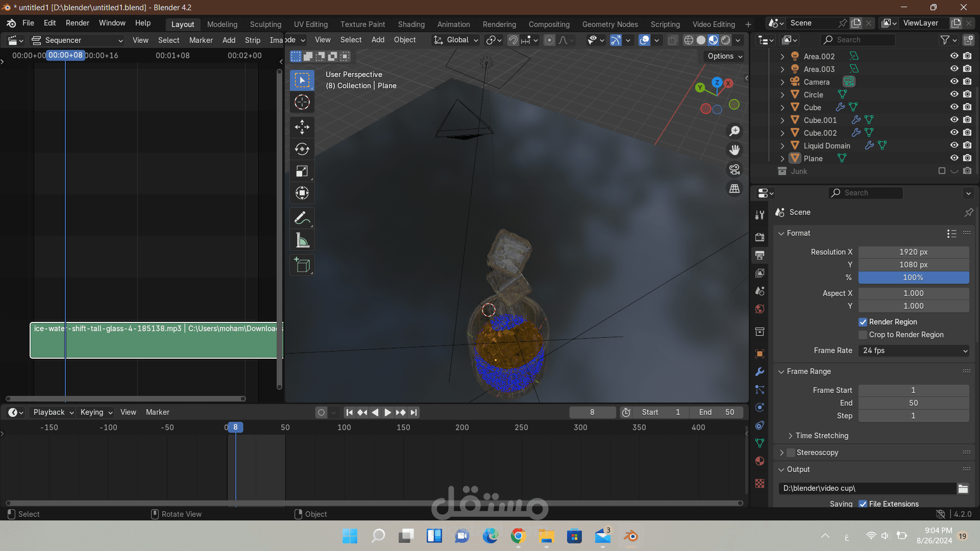Expand the Time Stretching section
The width and height of the screenshot is (980, 551).
click(822, 436)
